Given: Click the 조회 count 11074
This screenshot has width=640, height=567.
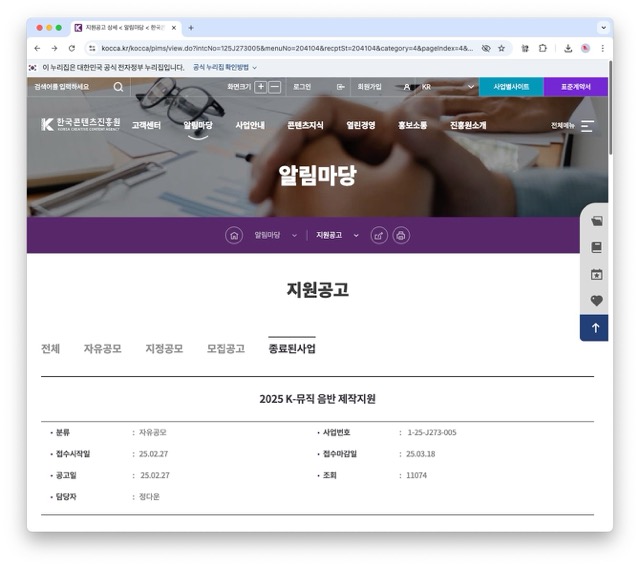Looking at the screenshot, I should (x=416, y=476).
